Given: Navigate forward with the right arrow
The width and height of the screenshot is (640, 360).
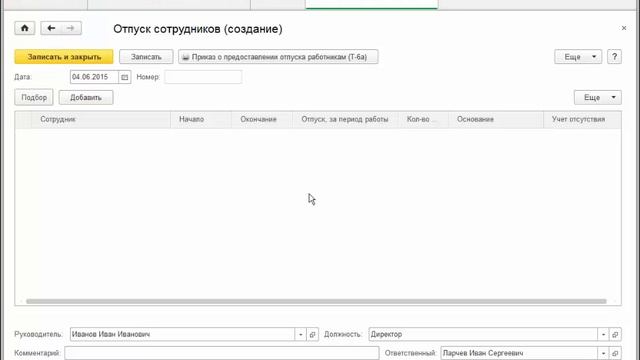Looking at the screenshot, I should (71, 28).
